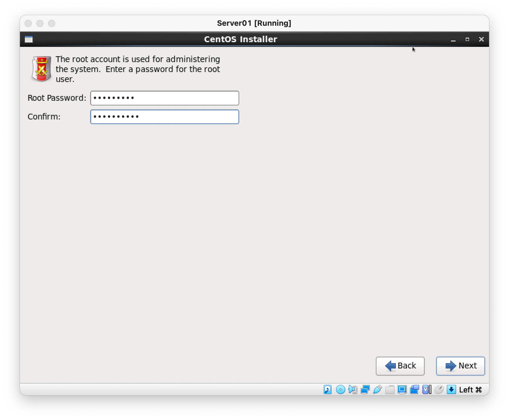The image size is (509, 420).
Task: Click the display settings status icon
Action: click(x=402, y=390)
